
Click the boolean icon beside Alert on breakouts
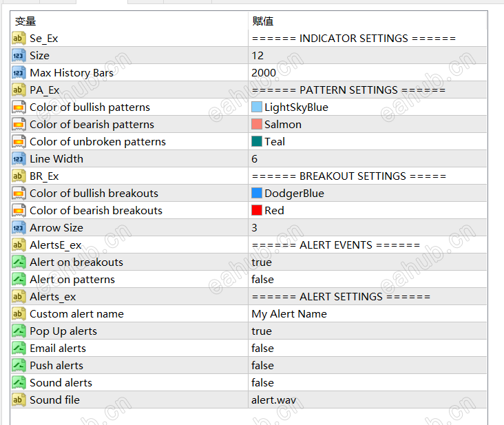tap(19, 262)
